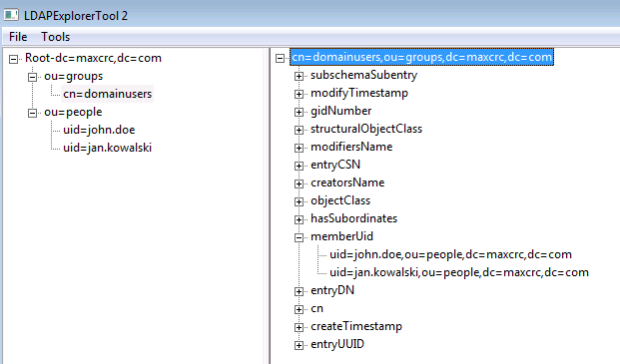Collapse the ou=groups tree node

[x=32, y=77]
